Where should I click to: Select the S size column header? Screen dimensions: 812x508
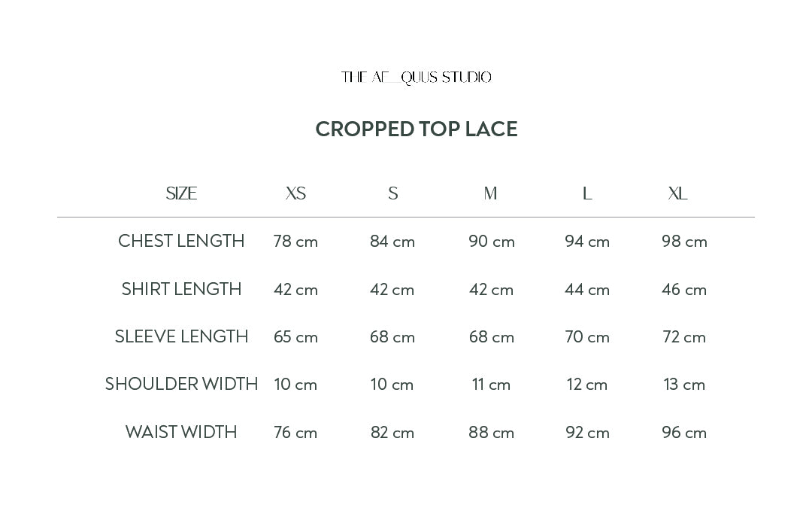(x=392, y=194)
